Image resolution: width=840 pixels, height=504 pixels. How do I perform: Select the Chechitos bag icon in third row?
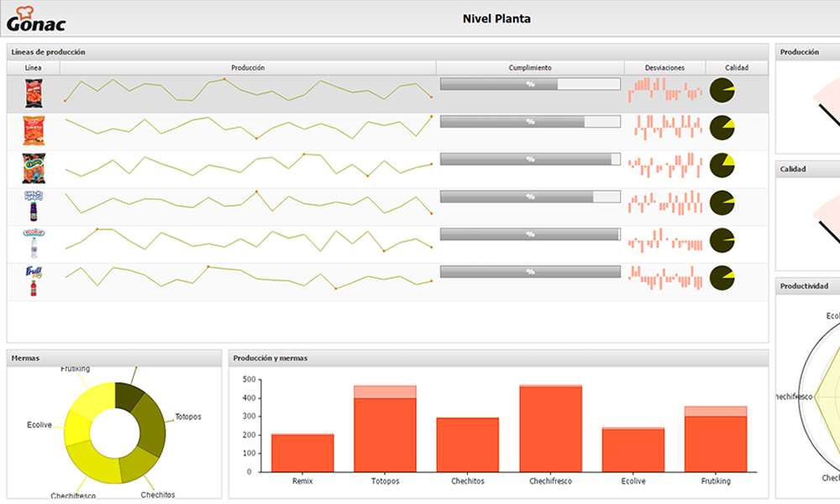coord(34,168)
